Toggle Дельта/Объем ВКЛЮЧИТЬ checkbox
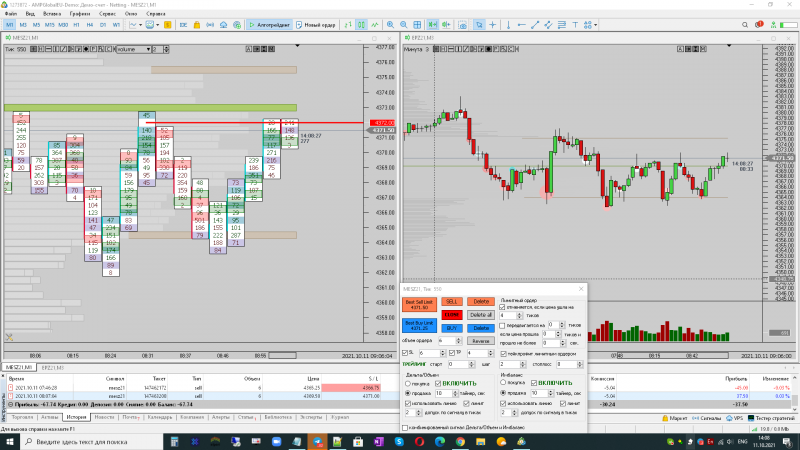Screen dimensions: 800x450 pos(438,383)
